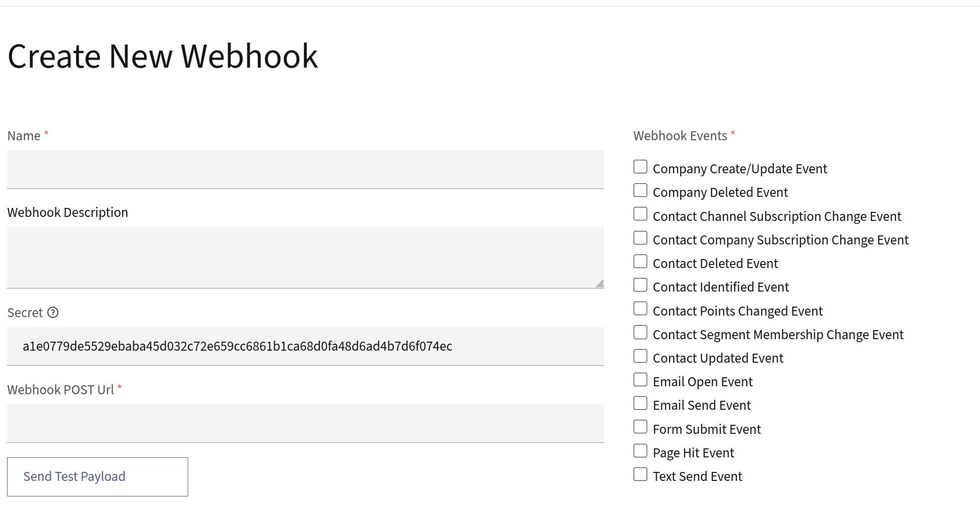Click the Name input field
This screenshot has height=522, width=980.
point(305,169)
